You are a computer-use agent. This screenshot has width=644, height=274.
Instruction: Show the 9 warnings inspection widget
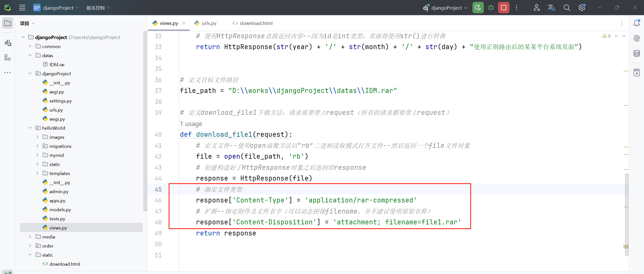(606, 36)
